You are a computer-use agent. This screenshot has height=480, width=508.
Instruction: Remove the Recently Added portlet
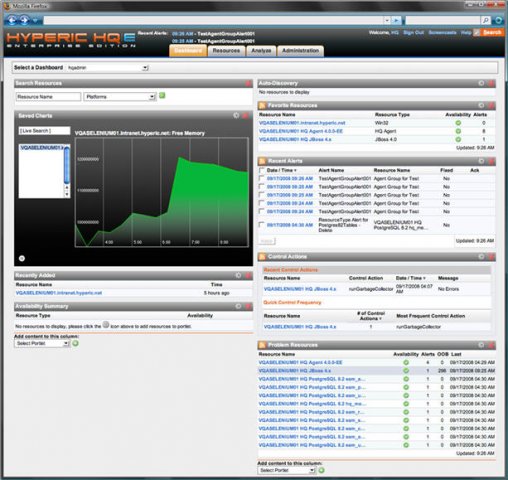[x=248, y=275]
